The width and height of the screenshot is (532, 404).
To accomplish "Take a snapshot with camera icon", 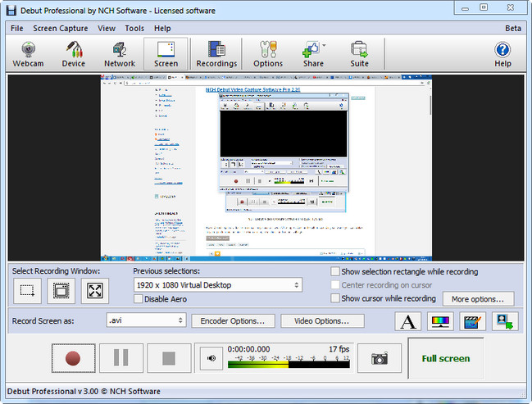I will click(x=380, y=358).
